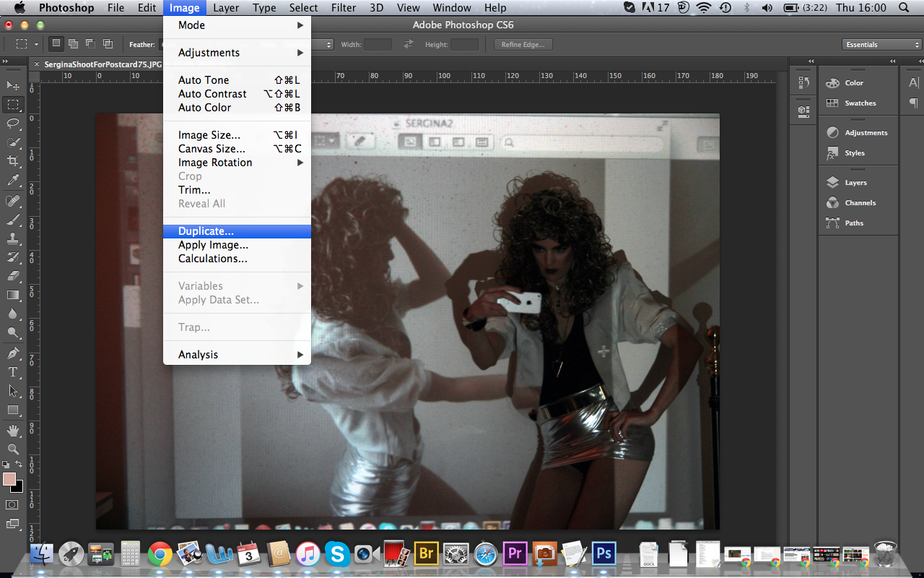Screen dimensions: 924x578
Task: Open the Essentials workspace dropdown
Action: click(881, 45)
